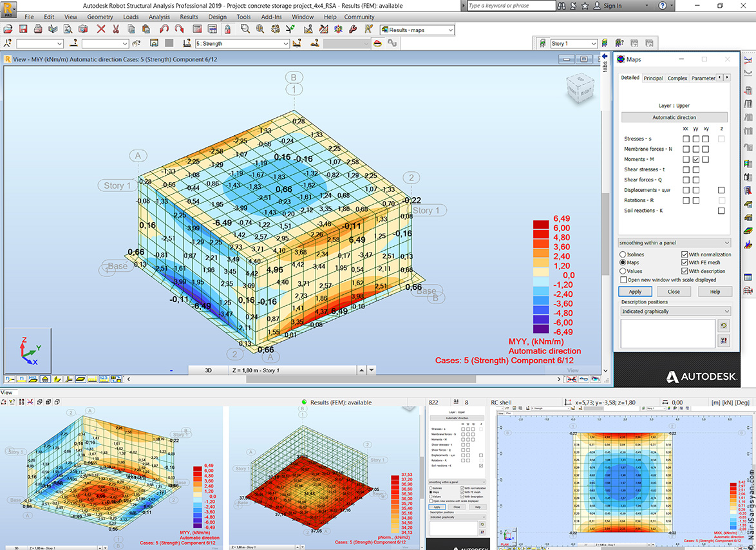Click the Screen capture camera icon

tap(84, 29)
